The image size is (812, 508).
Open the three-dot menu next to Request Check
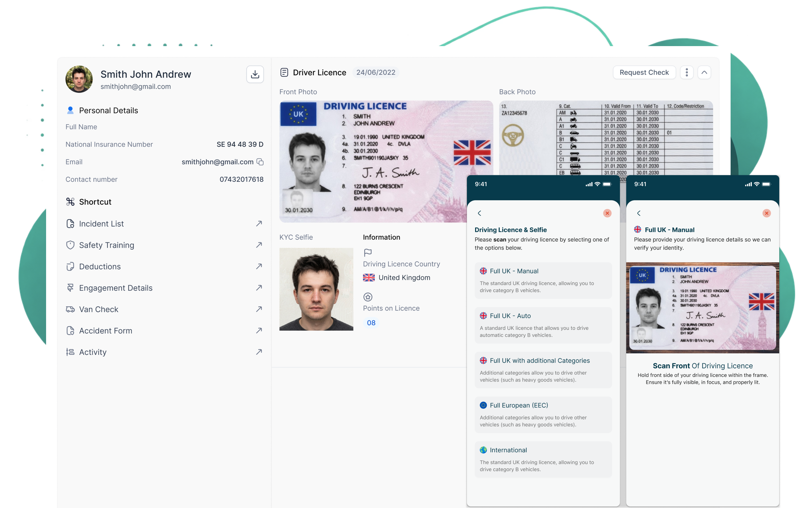(x=686, y=72)
